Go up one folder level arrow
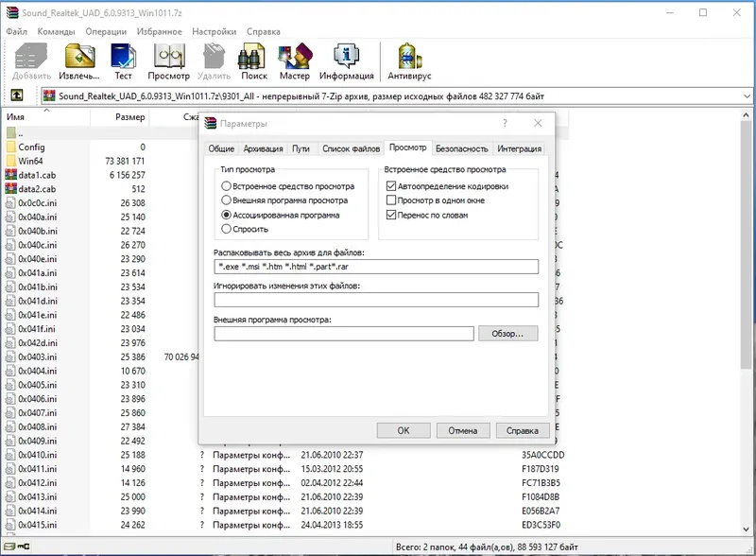The height and width of the screenshot is (556, 756). coord(17,96)
